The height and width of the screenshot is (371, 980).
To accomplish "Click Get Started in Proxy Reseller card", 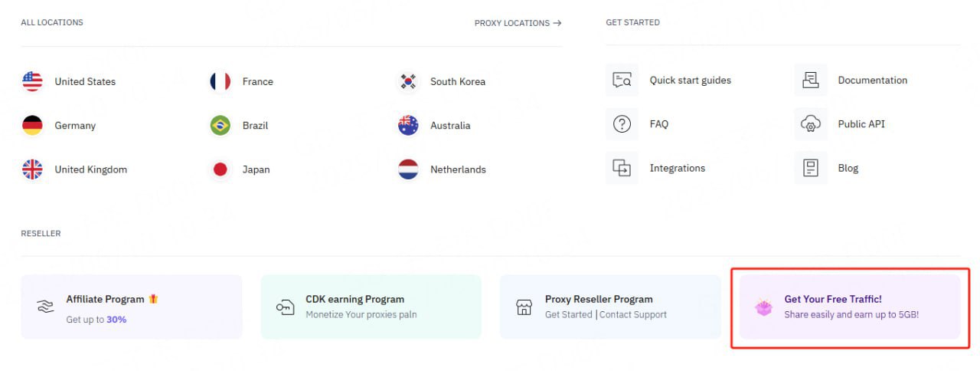I will point(569,314).
